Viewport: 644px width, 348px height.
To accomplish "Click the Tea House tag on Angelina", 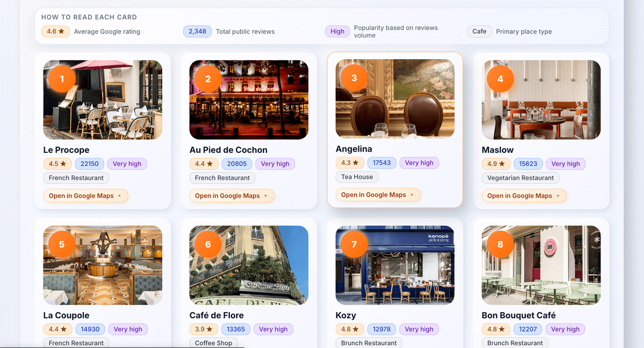I will pos(357,177).
